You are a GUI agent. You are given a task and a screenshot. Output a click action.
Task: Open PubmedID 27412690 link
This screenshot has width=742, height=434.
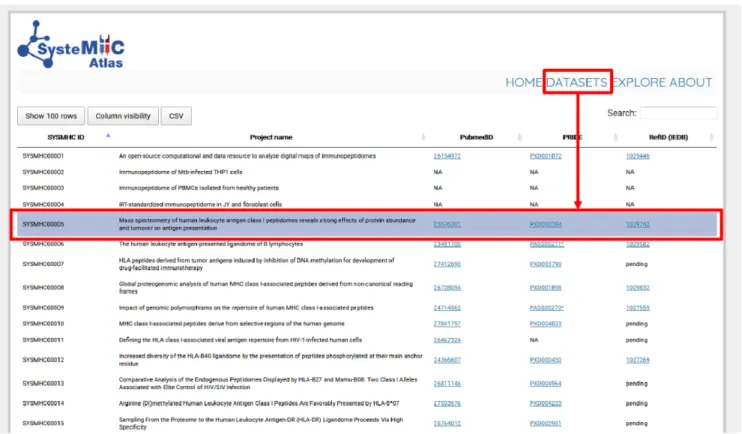point(447,264)
